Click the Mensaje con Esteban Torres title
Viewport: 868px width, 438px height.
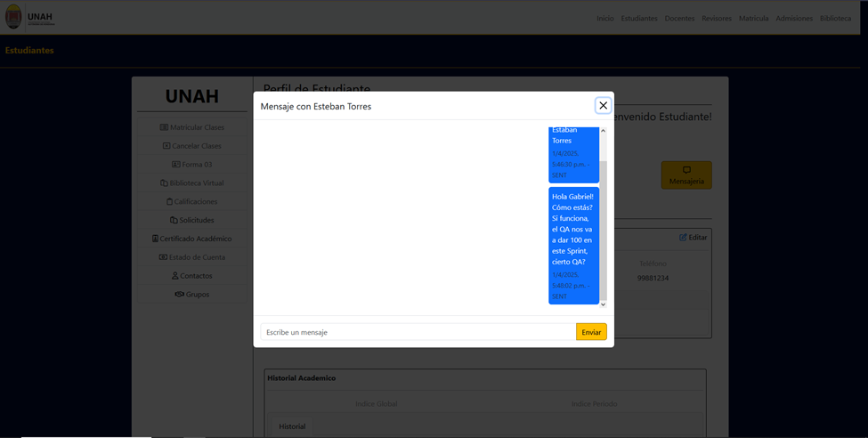(x=316, y=107)
